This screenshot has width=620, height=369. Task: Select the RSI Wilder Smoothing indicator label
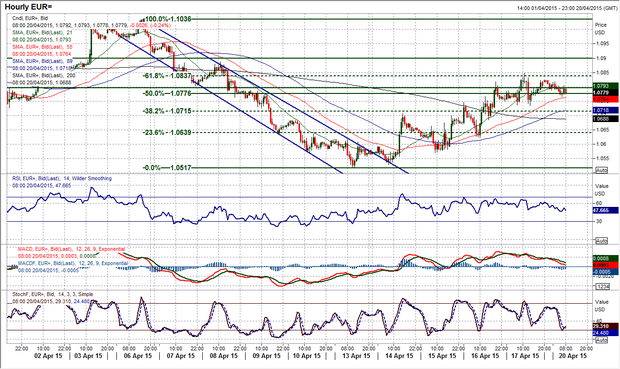[x=62, y=179]
